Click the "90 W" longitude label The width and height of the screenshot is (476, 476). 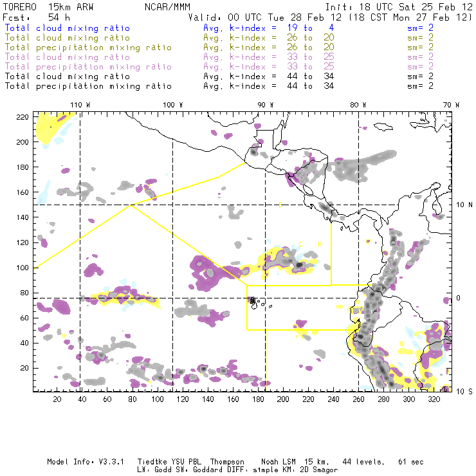pos(266,105)
